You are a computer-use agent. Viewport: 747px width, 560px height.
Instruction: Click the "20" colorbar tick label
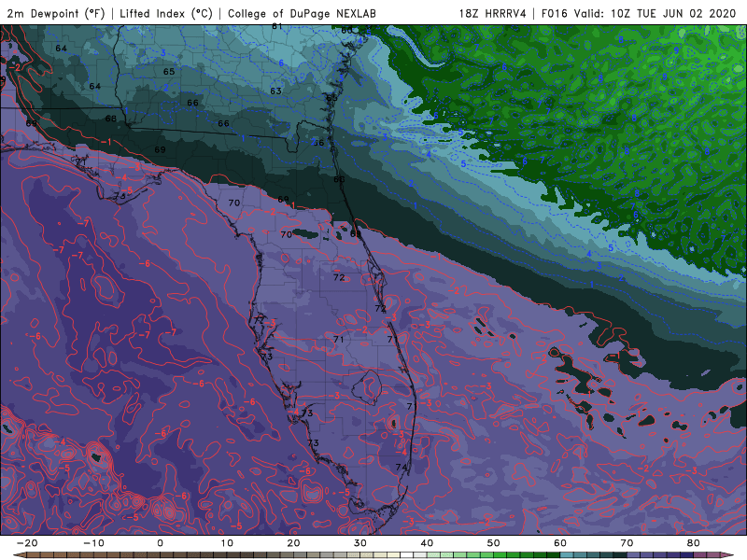(293, 543)
